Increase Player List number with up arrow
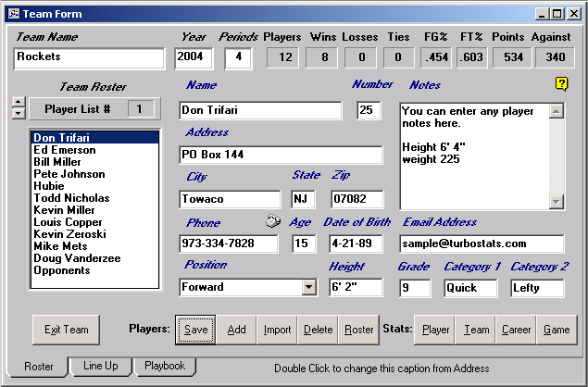Screen dimensions: 588x387 pyautogui.click(x=19, y=103)
